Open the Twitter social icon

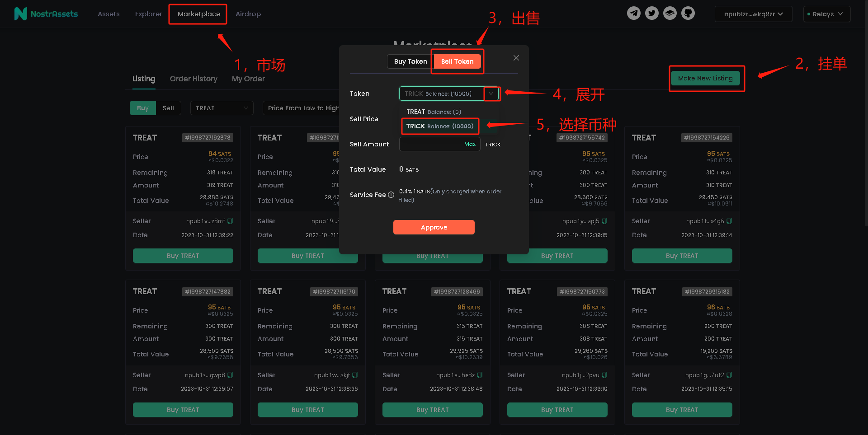pyautogui.click(x=652, y=13)
